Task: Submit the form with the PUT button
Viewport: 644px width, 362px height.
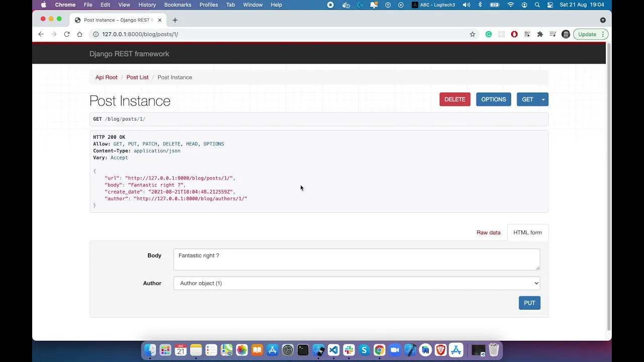Action: pyautogui.click(x=529, y=303)
